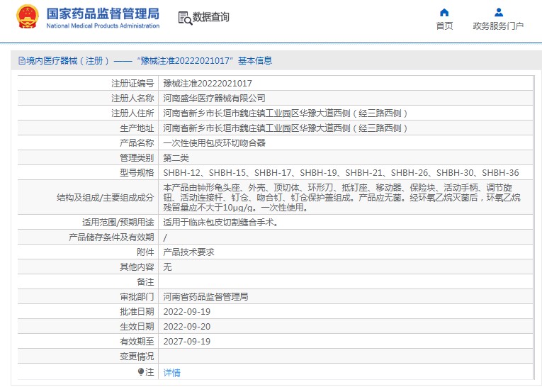
Task: Click the 变更情况 label
Action: tap(137, 357)
